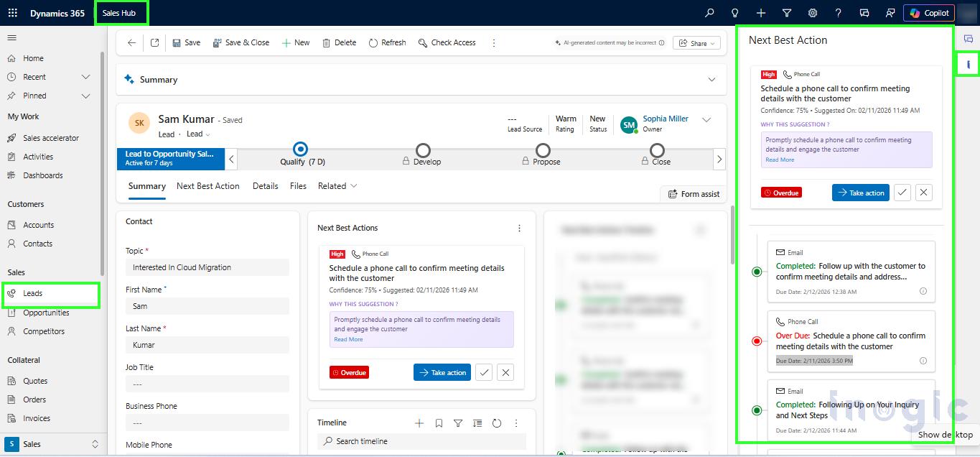
Task: Toggle the record info side pane
Action: [969, 64]
